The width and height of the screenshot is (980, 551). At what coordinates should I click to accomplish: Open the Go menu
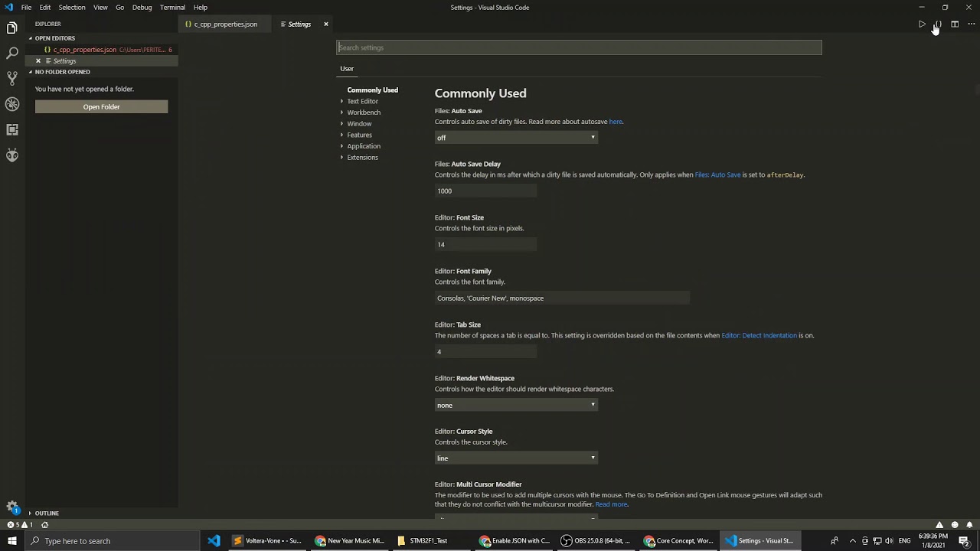tap(119, 8)
